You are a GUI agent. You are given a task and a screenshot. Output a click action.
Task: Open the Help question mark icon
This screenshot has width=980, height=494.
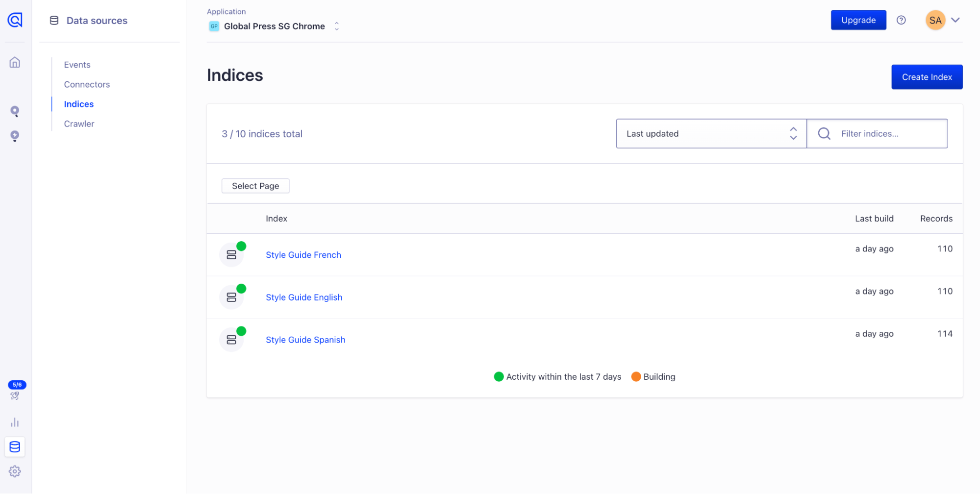(902, 20)
